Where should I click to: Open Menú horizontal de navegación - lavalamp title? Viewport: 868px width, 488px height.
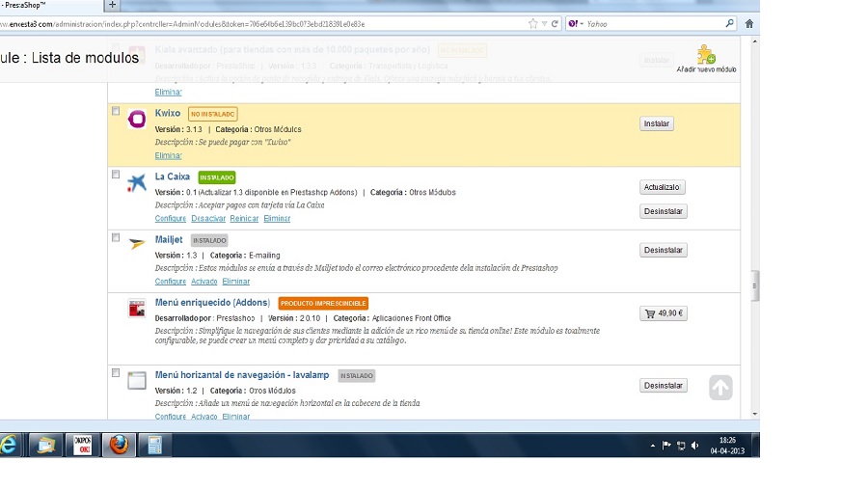click(x=242, y=375)
